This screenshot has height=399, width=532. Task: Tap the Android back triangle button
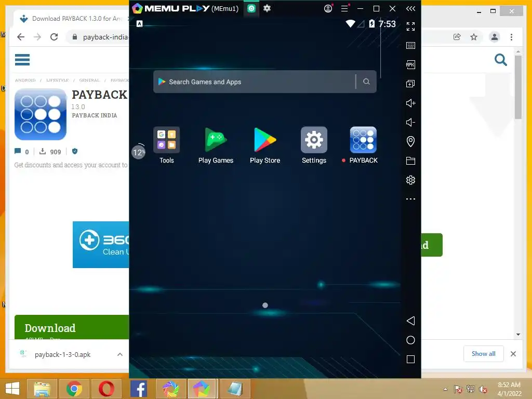pos(410,321)
